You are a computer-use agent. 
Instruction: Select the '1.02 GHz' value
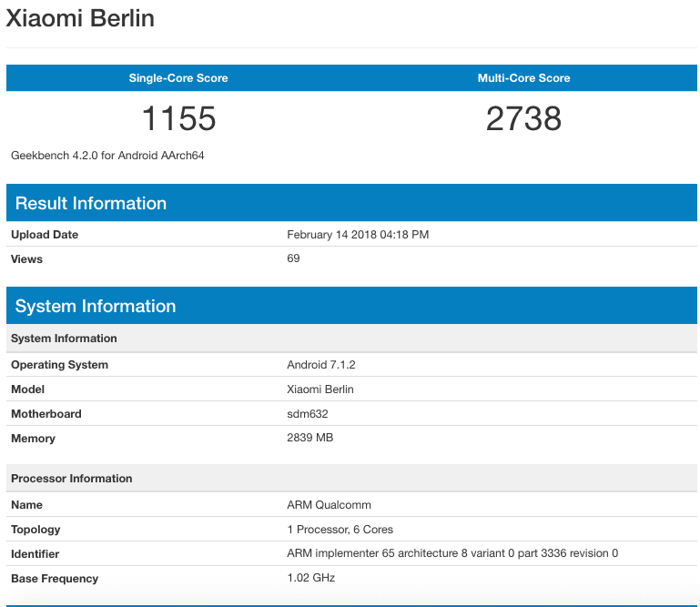(311, 578)
